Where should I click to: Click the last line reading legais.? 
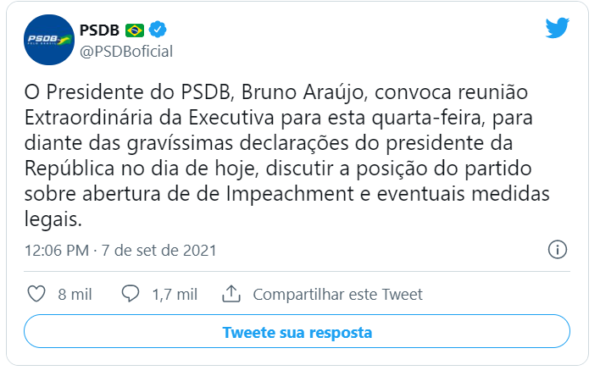pos(53,220)
